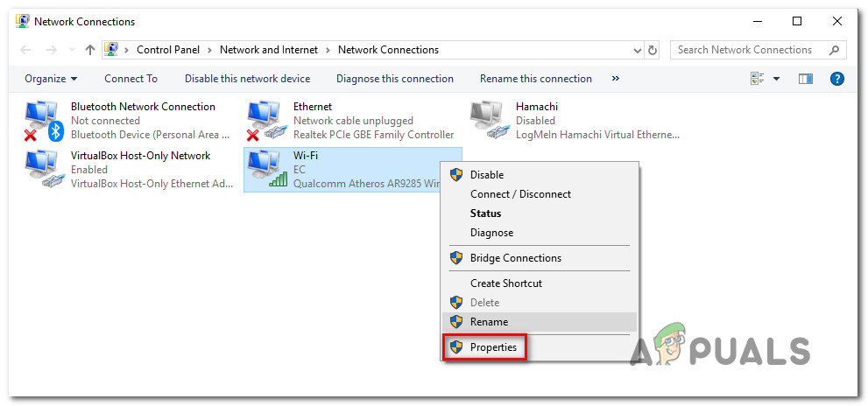This screenshot has width=868, height=406.
Task: Show additional toolbar commands chevron
Action: point(616,79)
